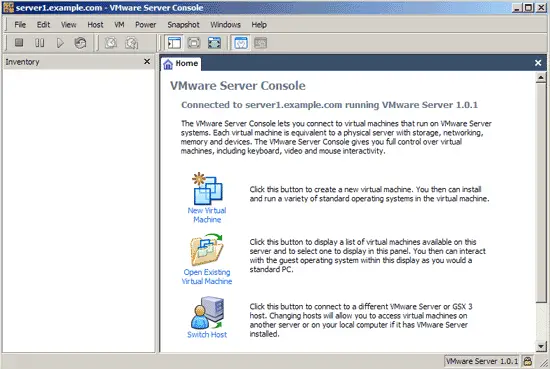Click the Revert to Snapshot toolbar icon

132,43
